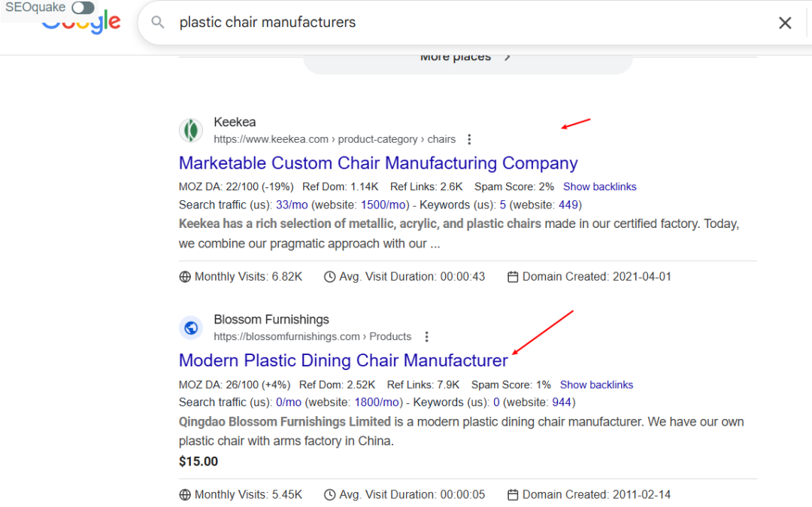Click Keekea's Avg. Visit Duration clock icon
Viewport: 812px width, 507px height.
(329, 277)
